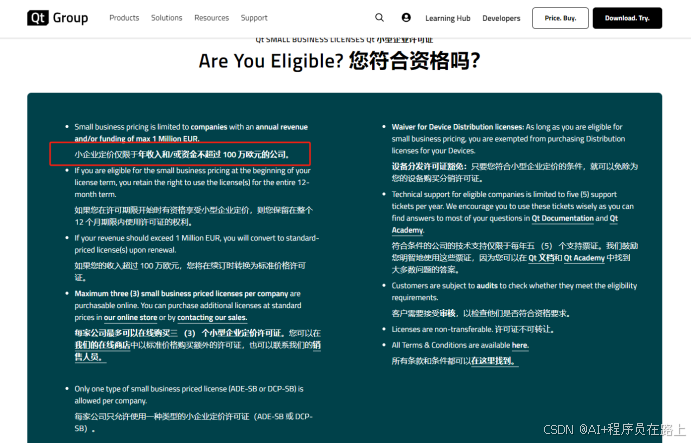Click the Price. Buy. button
The width and height of the screenshot is (692, 444).
pyautogui.click(x=560, y=18)
